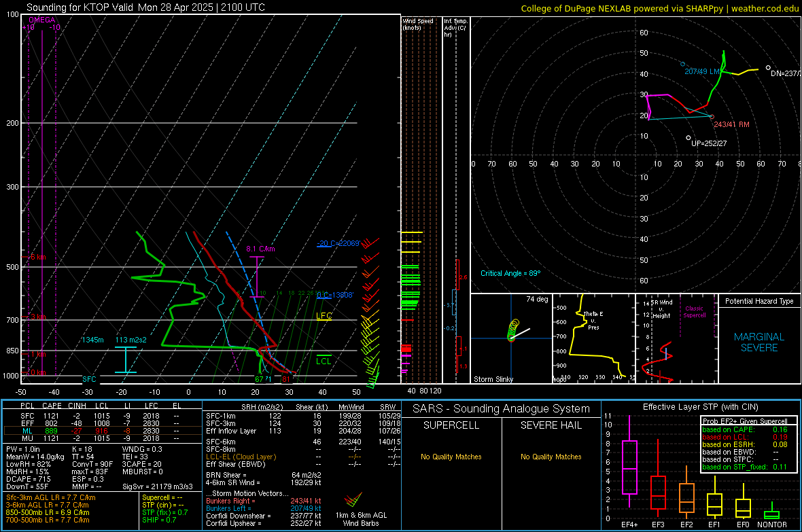Click the '1km & 6km AGL Wind Barbs' caption
Image resolution: width=802 pixels, height=532 pixels.
pos(361,519)
